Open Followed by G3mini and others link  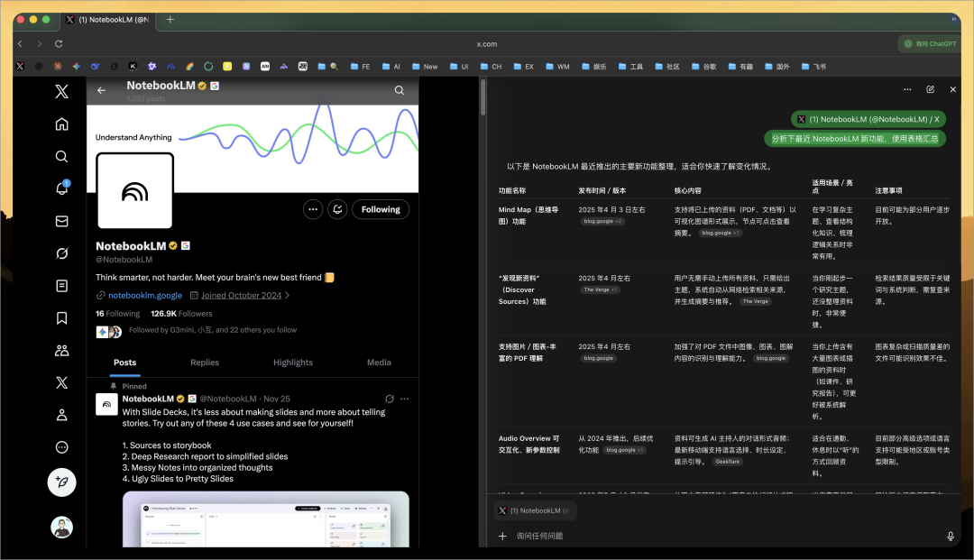[213, 330]
